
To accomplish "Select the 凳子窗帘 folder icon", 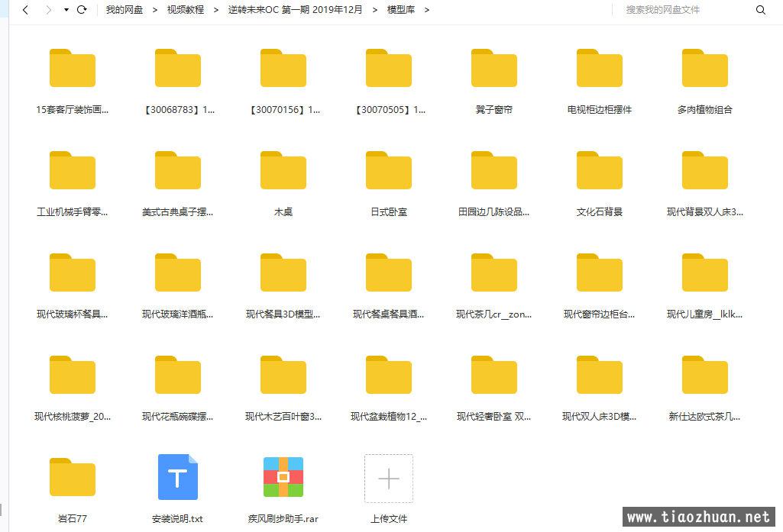I will (494, 68).
